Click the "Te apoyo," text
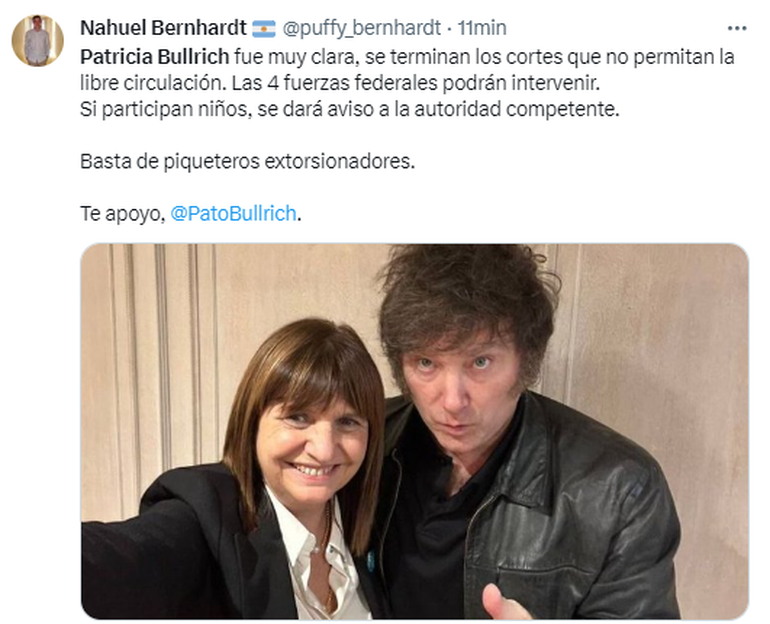770x624 pixels. (x=121, y=213)
